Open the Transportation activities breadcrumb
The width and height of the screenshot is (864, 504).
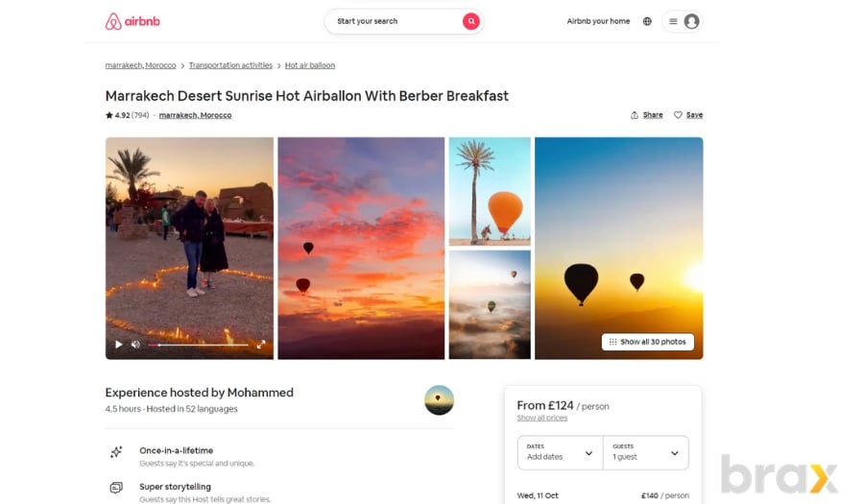[230, 65]
